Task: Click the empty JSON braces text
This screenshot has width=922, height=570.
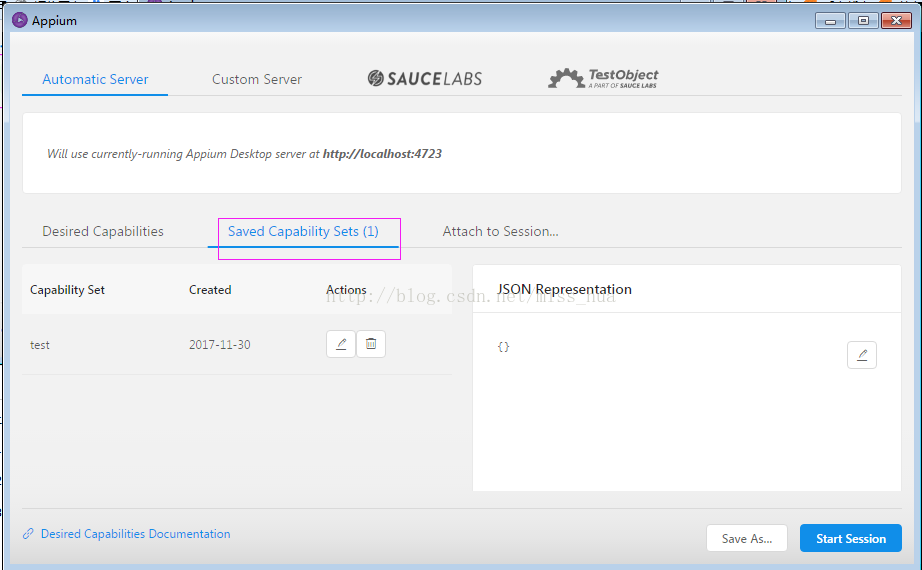Action: click(503, 346)
